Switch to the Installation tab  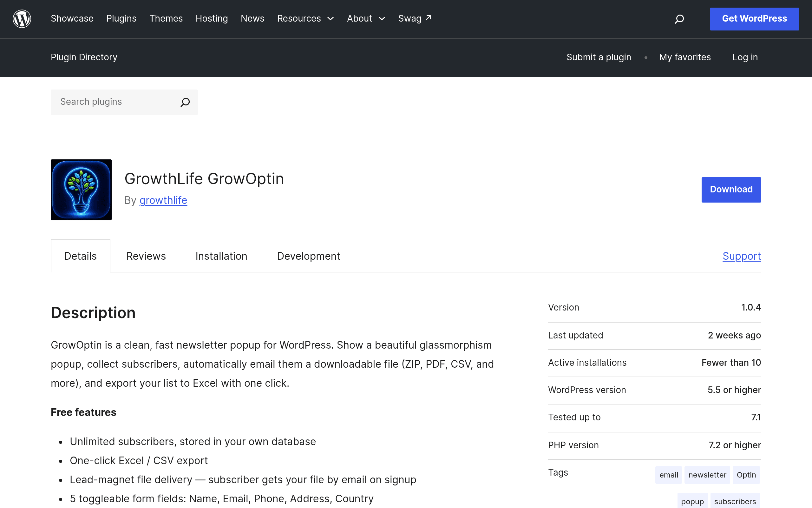(x=221, y=256)
